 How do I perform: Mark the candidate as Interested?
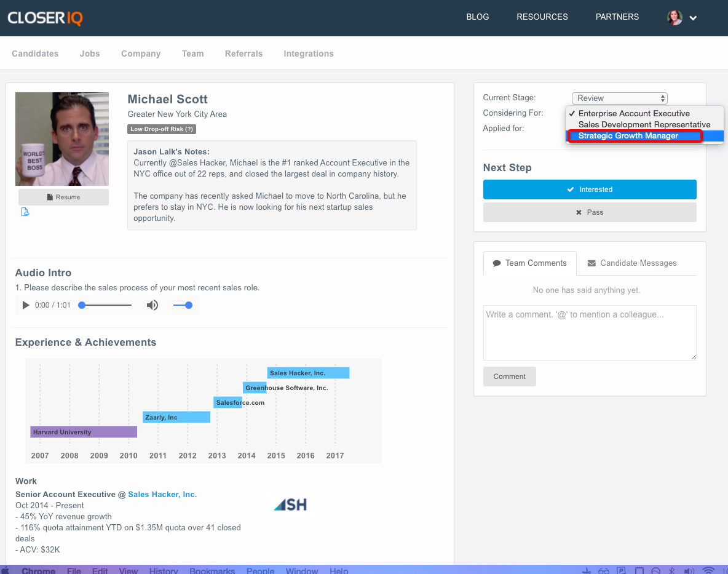click(590, 189)
